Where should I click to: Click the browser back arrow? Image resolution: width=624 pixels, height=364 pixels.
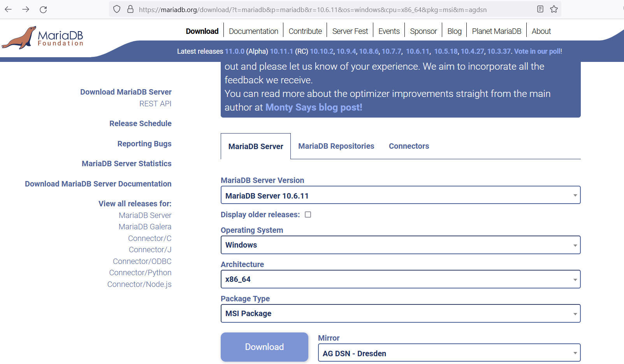[8, 9]
